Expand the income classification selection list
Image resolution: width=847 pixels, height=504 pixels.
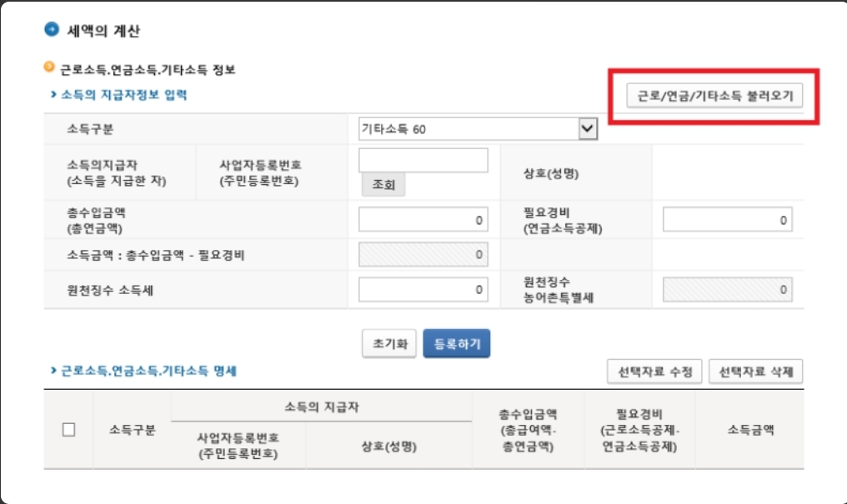(587, 127)
